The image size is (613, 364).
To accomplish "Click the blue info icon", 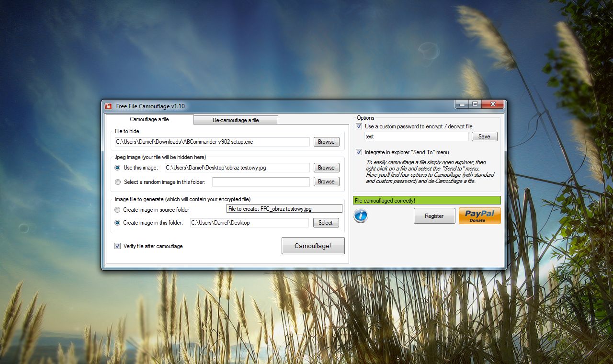I will point(361,216).
